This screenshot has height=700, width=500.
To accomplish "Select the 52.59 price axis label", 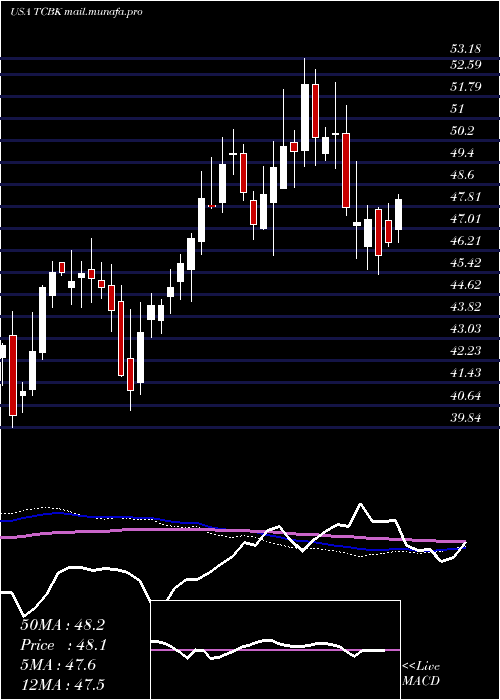I will pos(465,65).
